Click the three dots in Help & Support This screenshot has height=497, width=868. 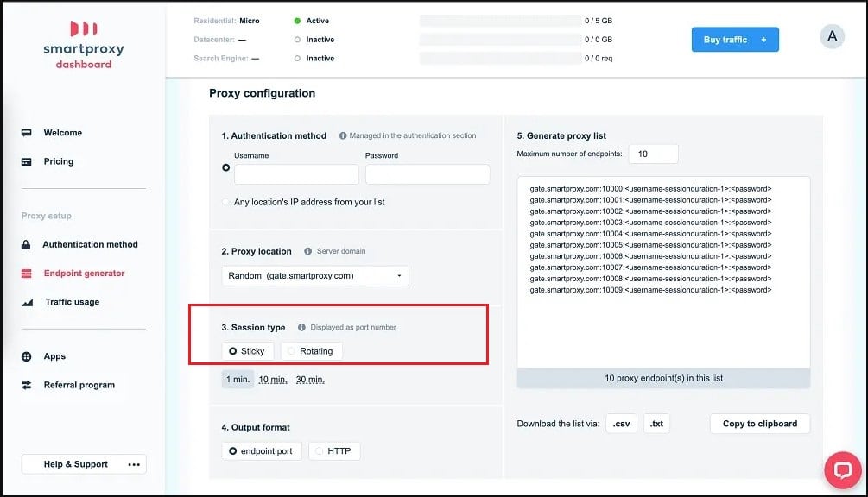click(x=134, y=464)
